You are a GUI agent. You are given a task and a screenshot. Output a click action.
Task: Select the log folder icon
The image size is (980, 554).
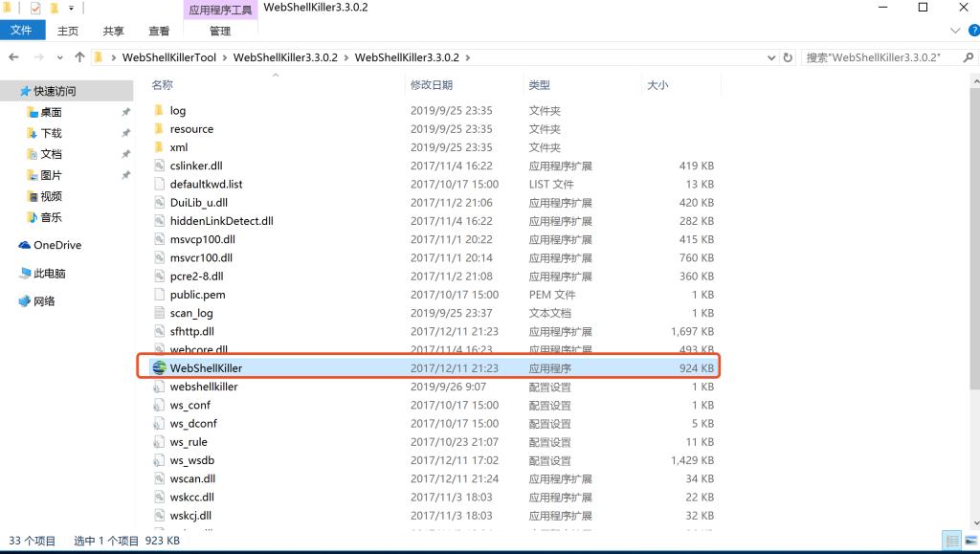[x=160, y=111]
